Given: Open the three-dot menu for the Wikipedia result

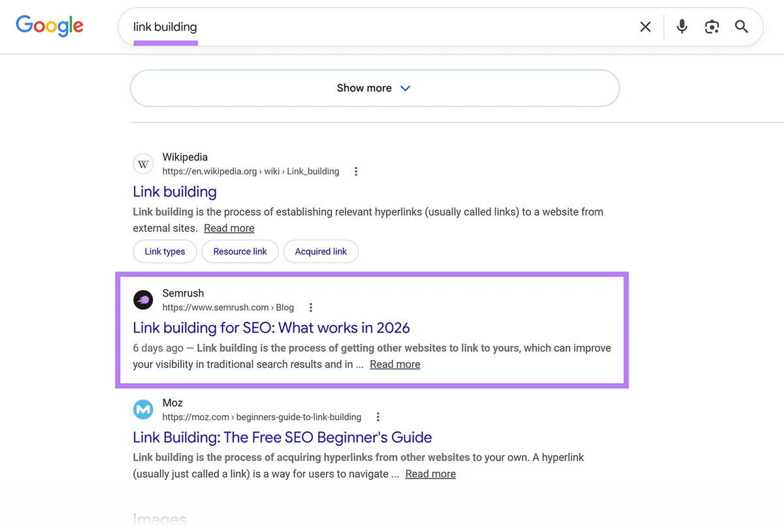Looking at the screenshot, I should tap(356, 172).
